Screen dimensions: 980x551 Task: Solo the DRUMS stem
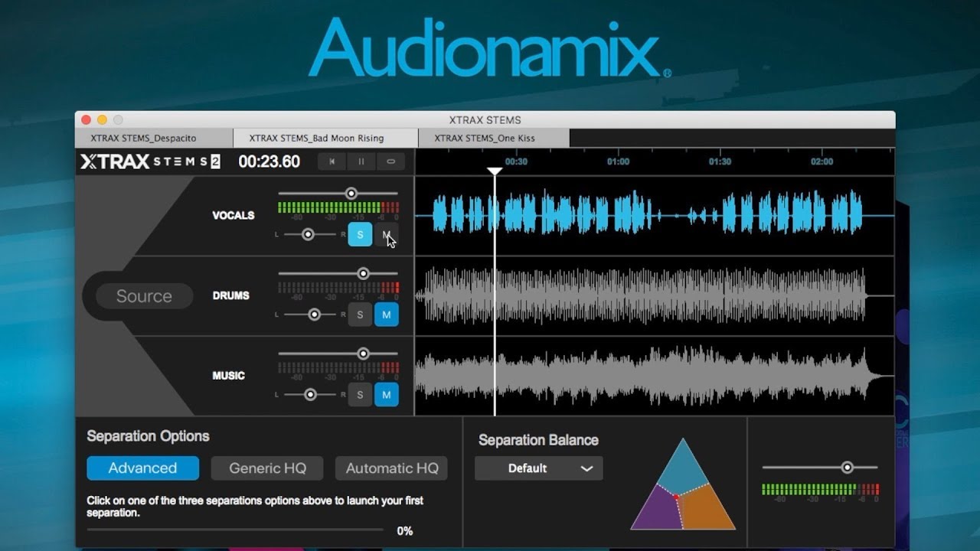(360, 315)
